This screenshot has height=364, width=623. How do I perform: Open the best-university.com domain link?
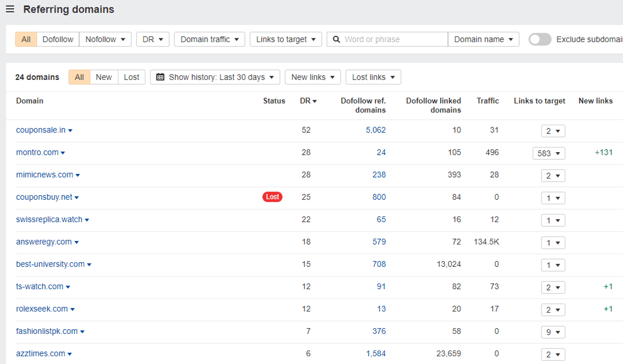click(x=50, y=264)
